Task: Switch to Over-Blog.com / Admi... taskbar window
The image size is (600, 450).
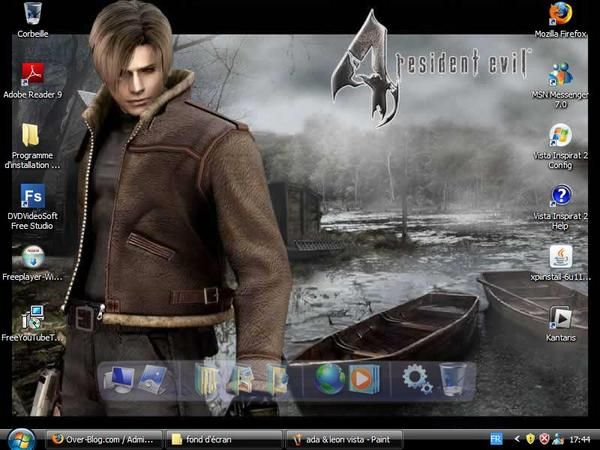Action: coord(104,440)
